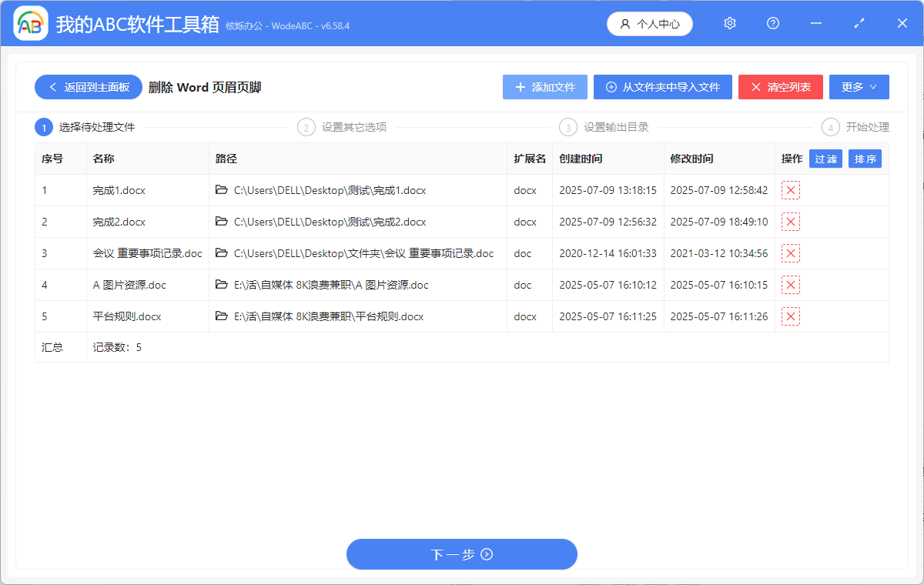Open the 排序 sort control in the table header
924x585 pixels.
click(x=865, y=158)
